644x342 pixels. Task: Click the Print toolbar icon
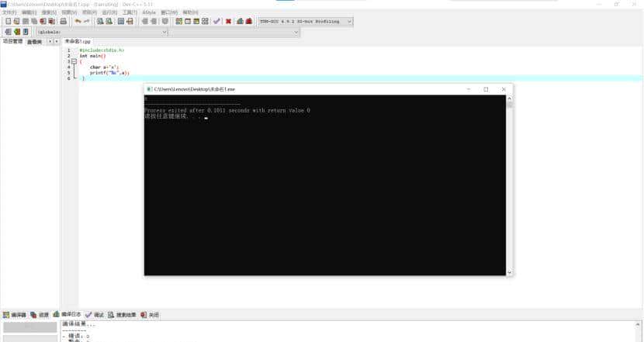click(x=64, y=22)
